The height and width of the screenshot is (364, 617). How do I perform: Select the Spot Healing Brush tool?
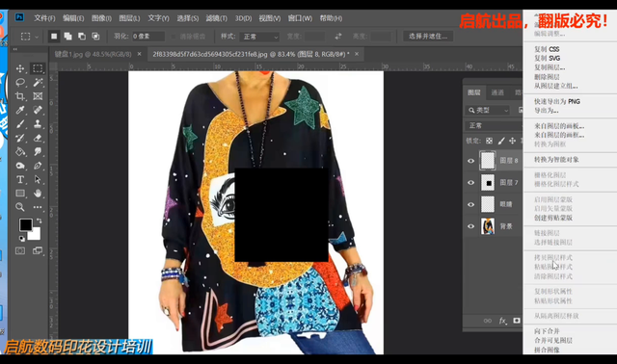pyautogui.click(x=38, y=110)
